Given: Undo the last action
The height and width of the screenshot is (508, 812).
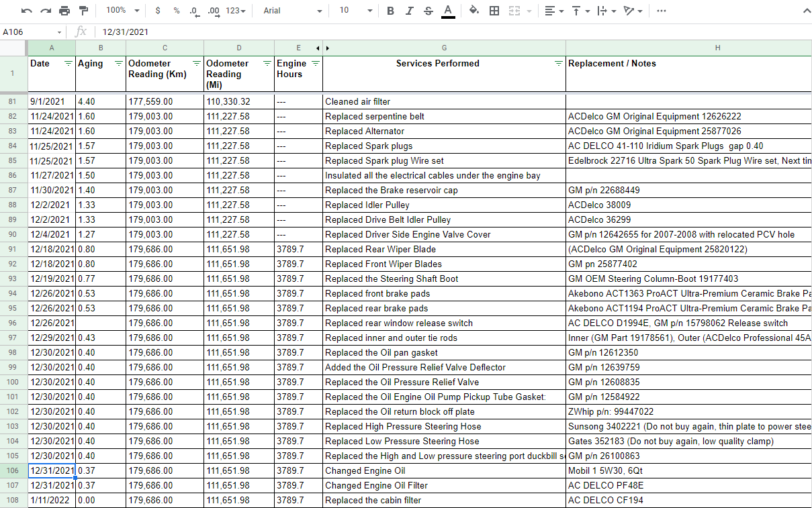Looking at the screenshot, I should [27, 11].
